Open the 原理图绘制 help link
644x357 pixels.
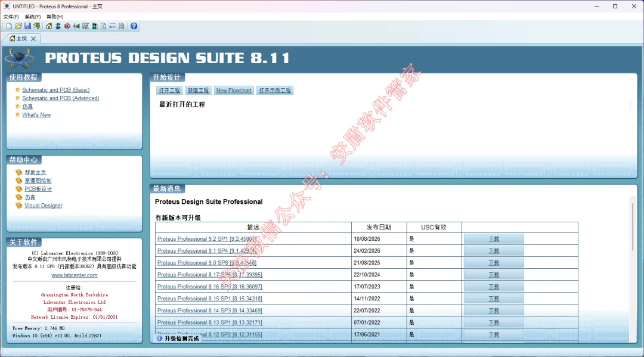pyautogui.click(x=38, y=181)
